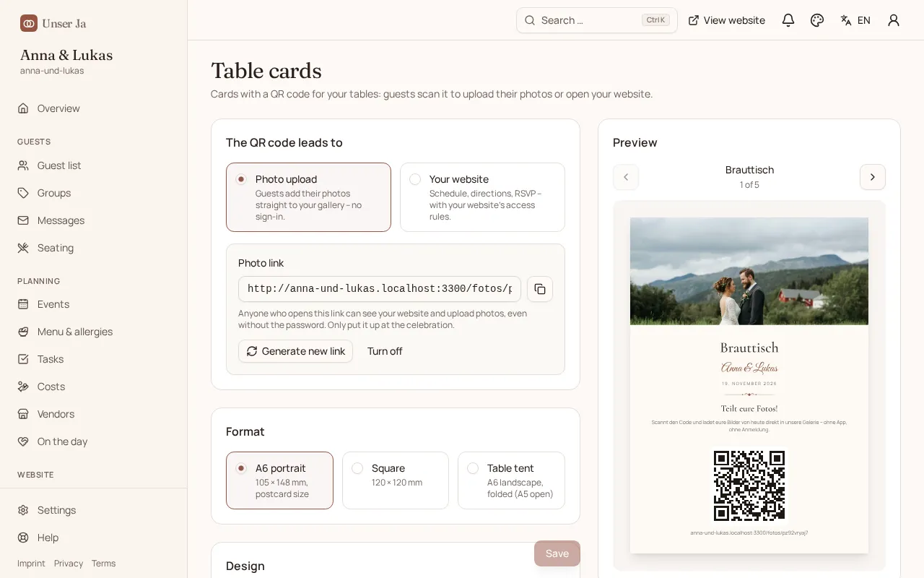This screenshot has width=924, height=578.
Task: Choose the A6 portrait format
Action: 279,480
